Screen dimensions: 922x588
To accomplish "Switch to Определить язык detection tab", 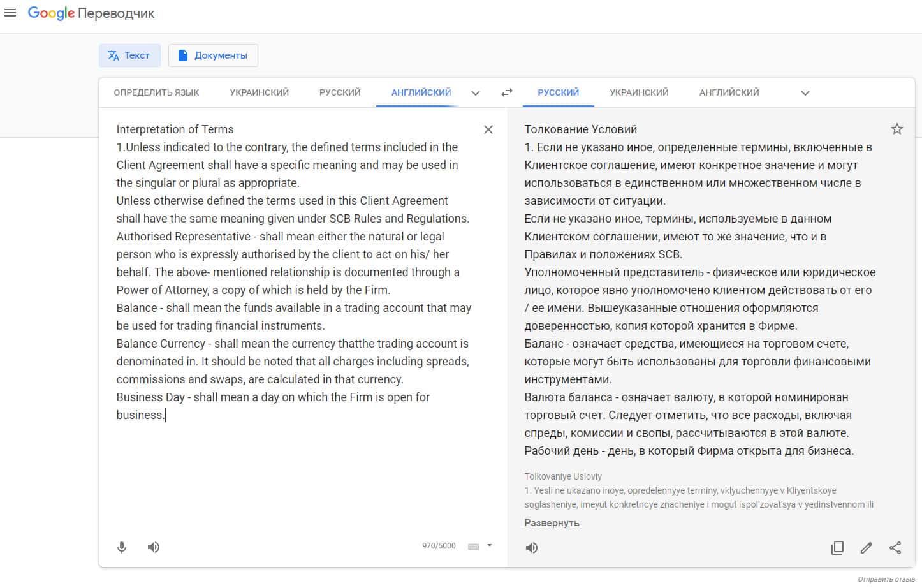I will pyautogui.click(x=156, y=92).
